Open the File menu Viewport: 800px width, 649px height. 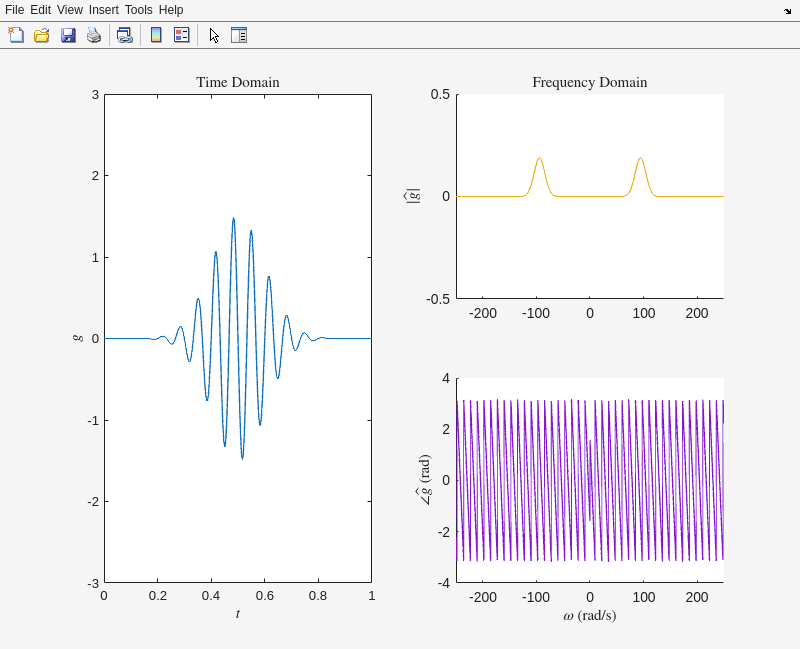click(14, 10)
